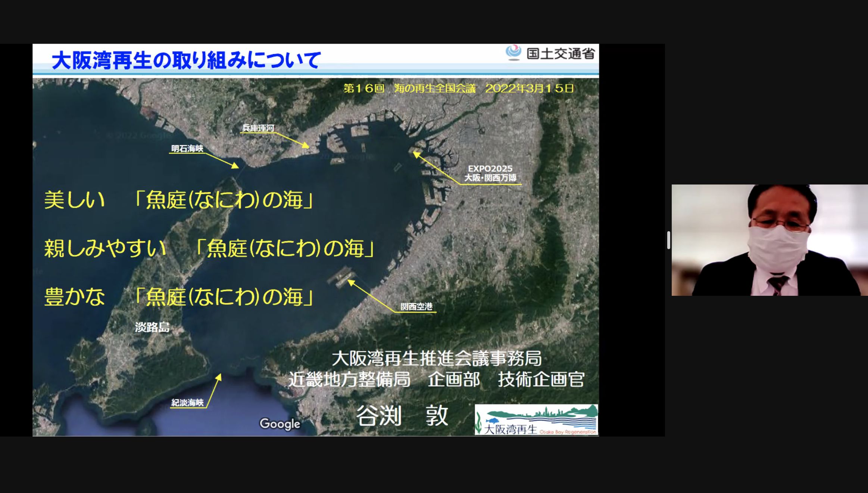Click the speaker's video thumbnail
Screen dimensions: 868x493
pyautogui.click(x=769, y=240)
